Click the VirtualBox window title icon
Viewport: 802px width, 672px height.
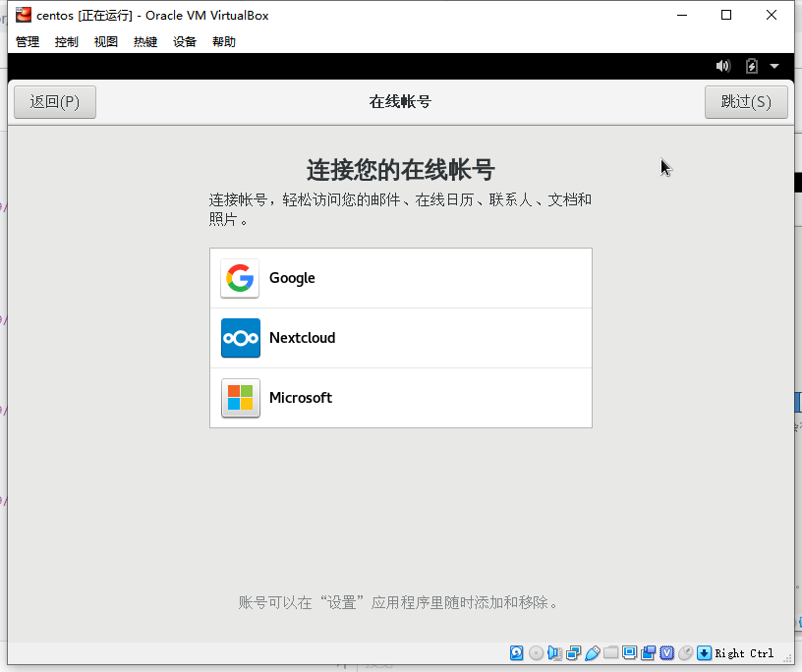tap(23, 16)
